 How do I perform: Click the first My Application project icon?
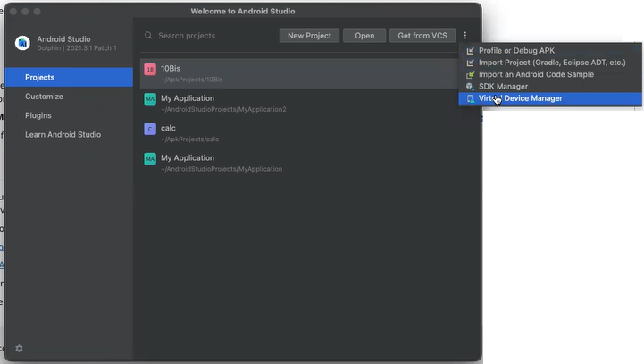pos(150,99)
